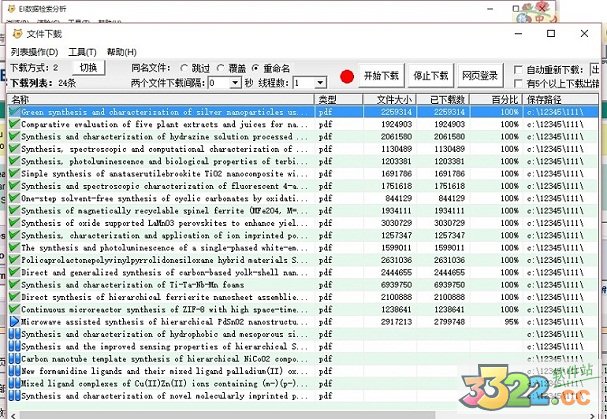Click pause icon of novel molecularly imprinted row
Viewport: 607px width, 419px height.
[x=14, y=396]
